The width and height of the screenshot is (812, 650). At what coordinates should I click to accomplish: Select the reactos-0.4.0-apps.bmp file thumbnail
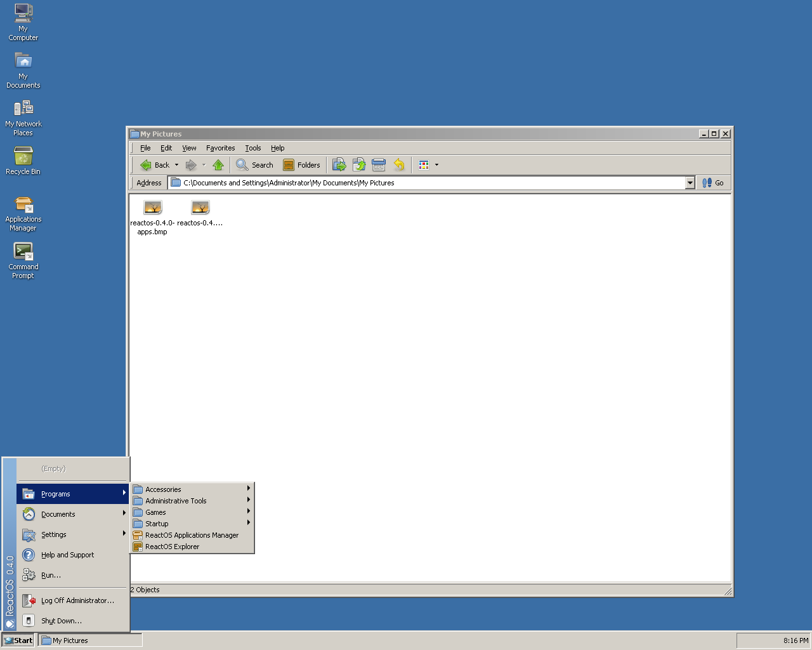[x=152, y=218]
